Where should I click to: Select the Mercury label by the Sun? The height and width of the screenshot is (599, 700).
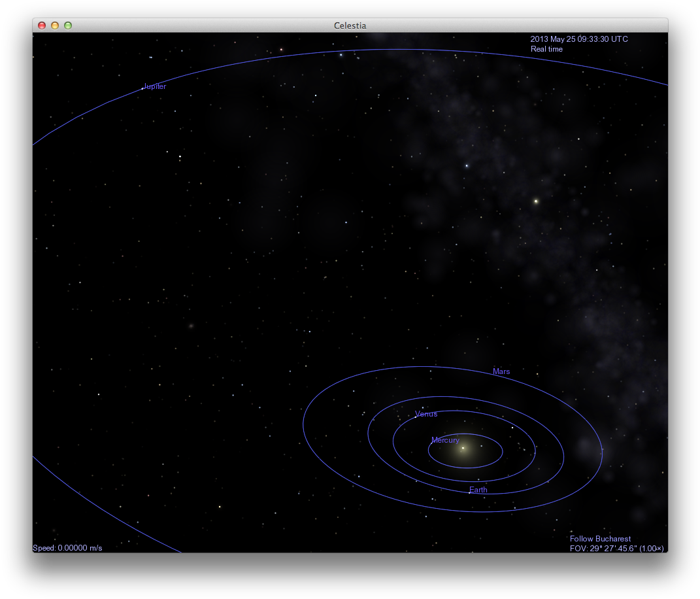pyautogui.click(x=445, y=440)
